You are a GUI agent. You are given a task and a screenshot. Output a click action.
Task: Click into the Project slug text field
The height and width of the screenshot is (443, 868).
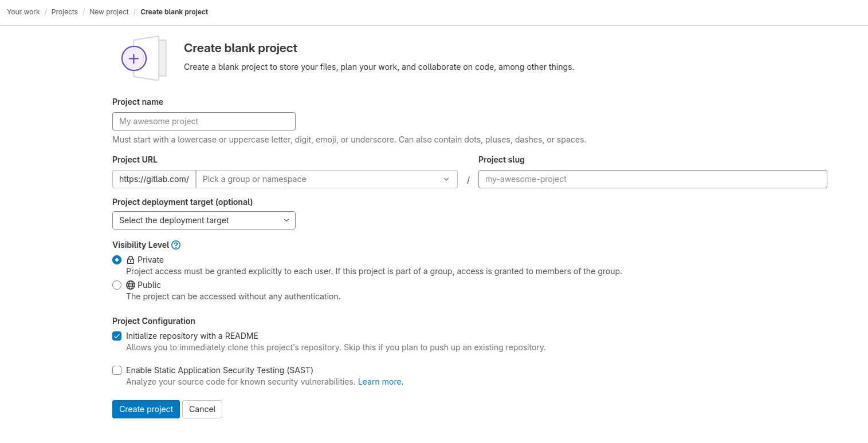652,179
